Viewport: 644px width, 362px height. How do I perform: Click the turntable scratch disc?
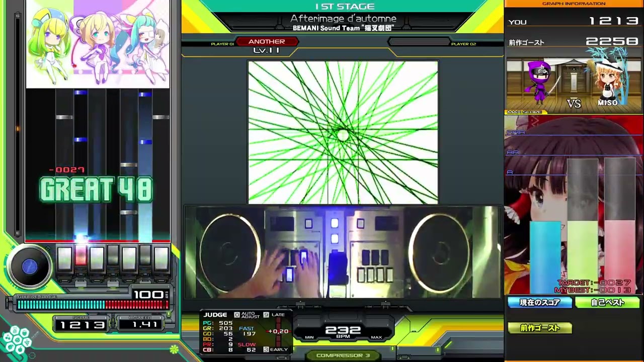[30, 267]
